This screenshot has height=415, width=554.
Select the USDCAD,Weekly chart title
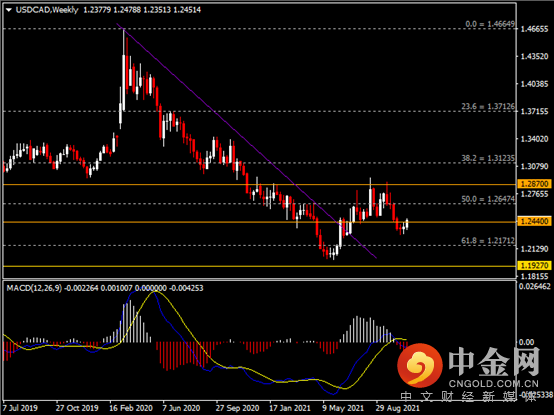[47, 10]
